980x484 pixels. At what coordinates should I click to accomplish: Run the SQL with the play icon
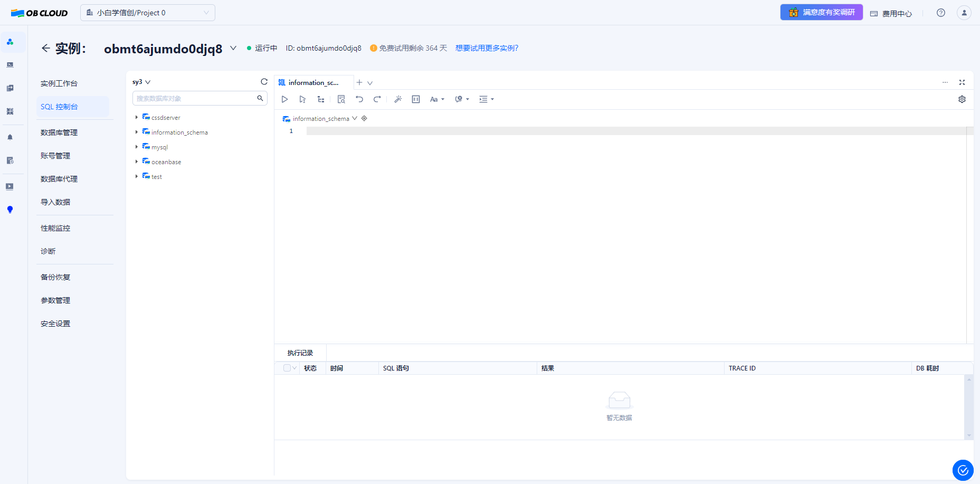284,99
